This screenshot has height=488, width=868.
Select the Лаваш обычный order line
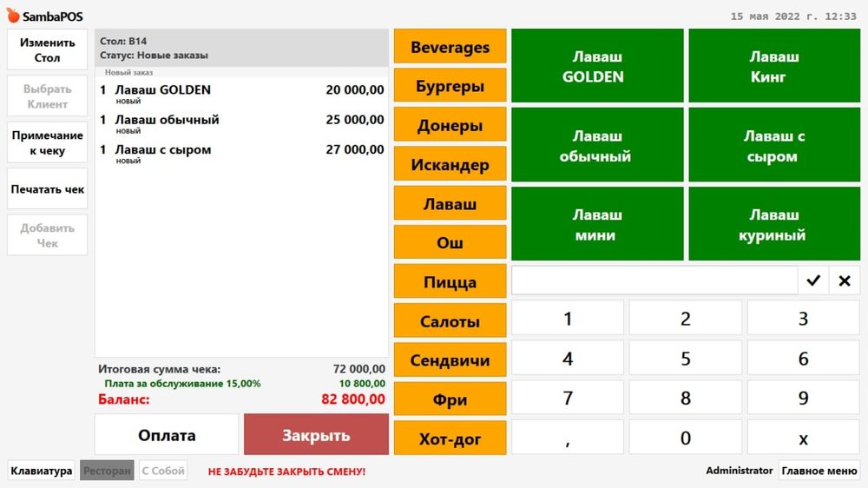pyautogui.click(x=242, y=123)
